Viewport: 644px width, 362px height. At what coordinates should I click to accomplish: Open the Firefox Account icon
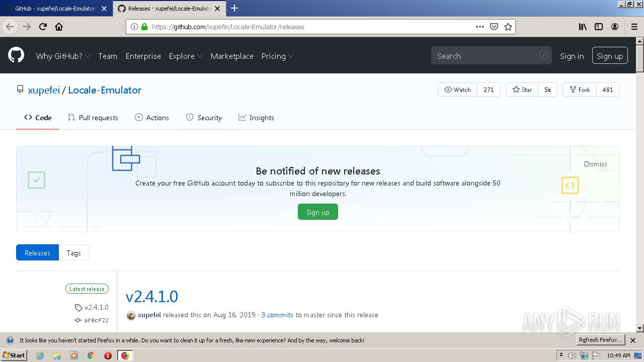(x=615, y=27)
